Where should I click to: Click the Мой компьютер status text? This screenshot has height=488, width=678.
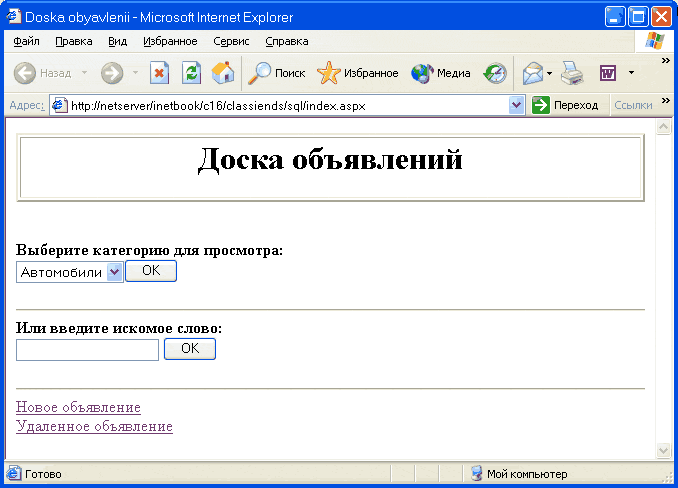click(x=527, y=474)
